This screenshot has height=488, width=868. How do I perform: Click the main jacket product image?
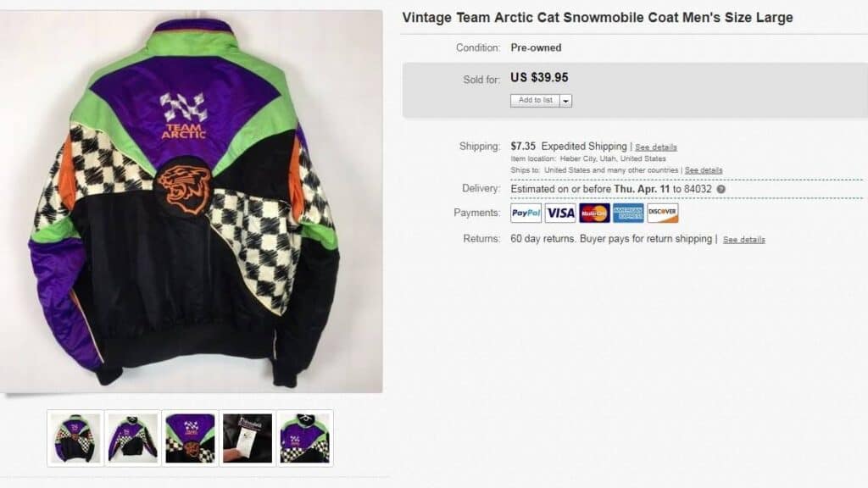click(191, 202)
